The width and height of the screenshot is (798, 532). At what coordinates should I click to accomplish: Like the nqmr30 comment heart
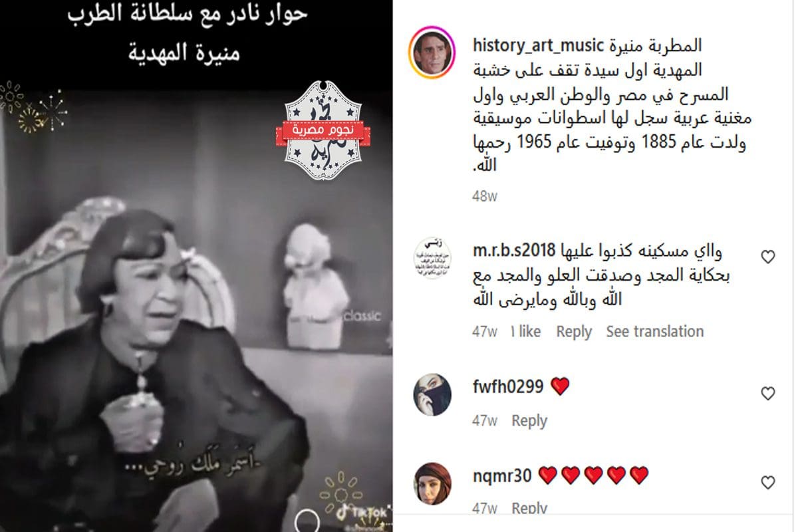[768, 483]
